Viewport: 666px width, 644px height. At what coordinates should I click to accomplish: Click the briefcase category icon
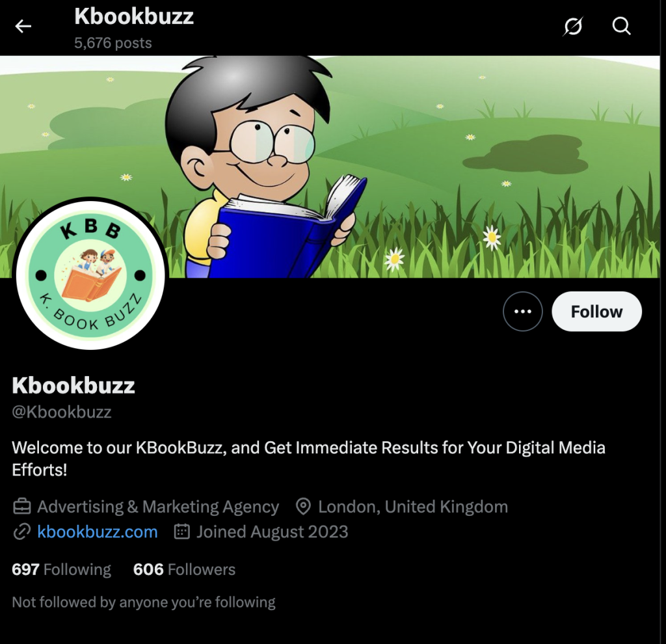point(21,506)
